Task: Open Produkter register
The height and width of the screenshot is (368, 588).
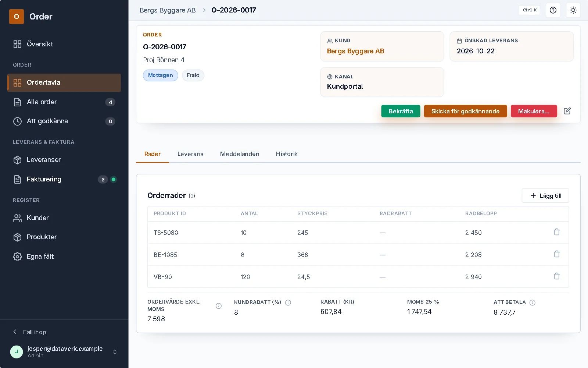Action: click(x=64, y=237)
